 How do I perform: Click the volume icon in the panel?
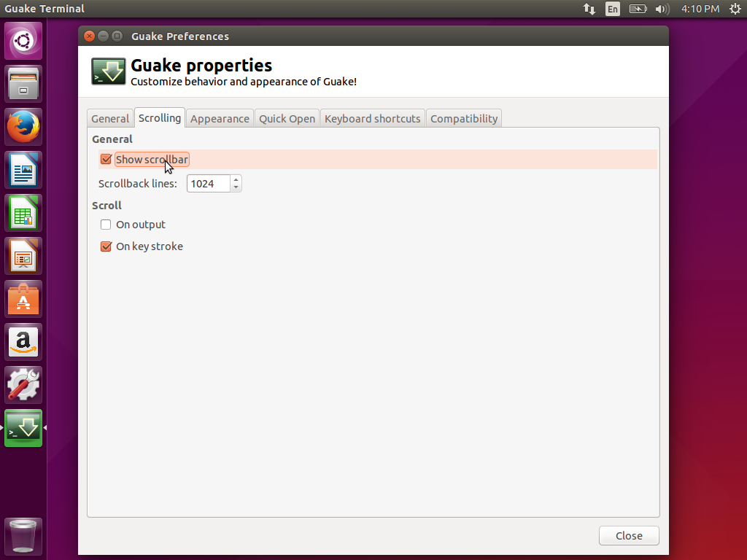[661, 9]
